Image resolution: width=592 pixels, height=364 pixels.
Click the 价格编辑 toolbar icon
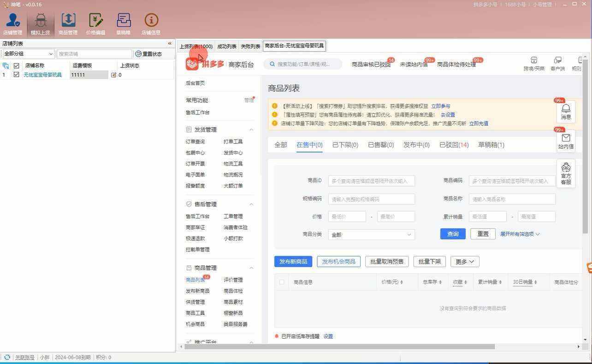click(96, 23)
